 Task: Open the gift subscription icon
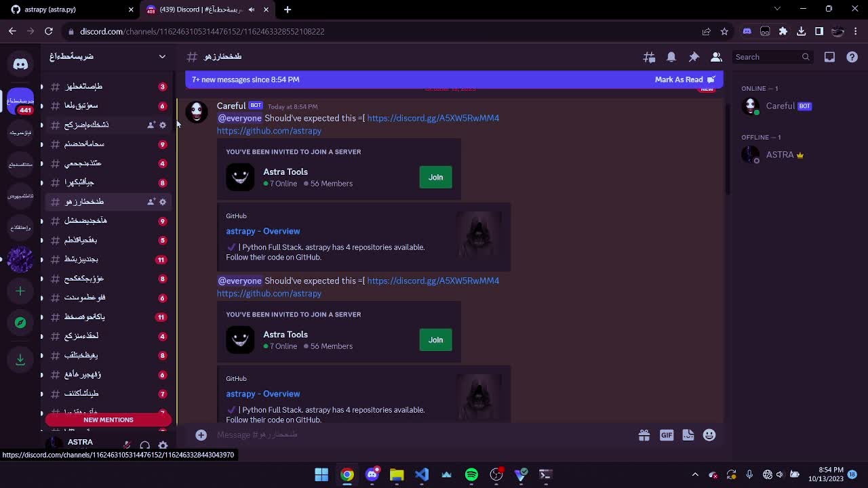click(644, 434)
